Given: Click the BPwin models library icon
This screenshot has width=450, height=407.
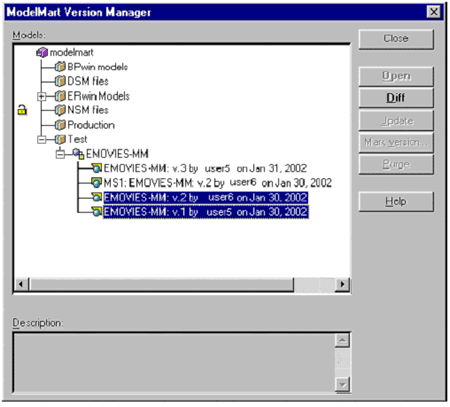Looking at the screenshot, I should (x=60, y=67).
